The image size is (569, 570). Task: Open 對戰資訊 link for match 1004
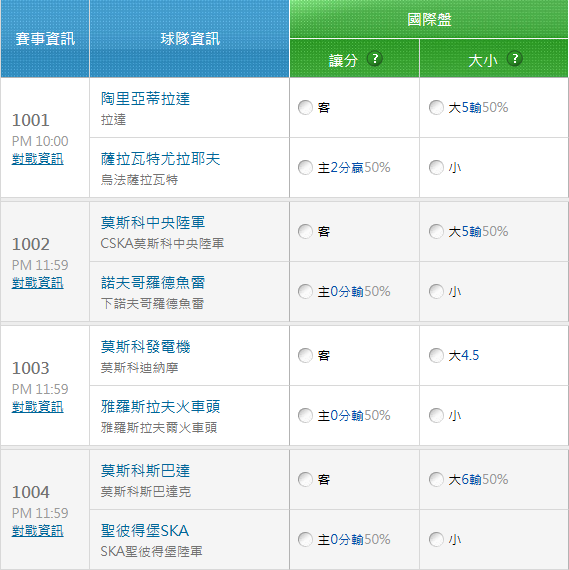(37, 531)
